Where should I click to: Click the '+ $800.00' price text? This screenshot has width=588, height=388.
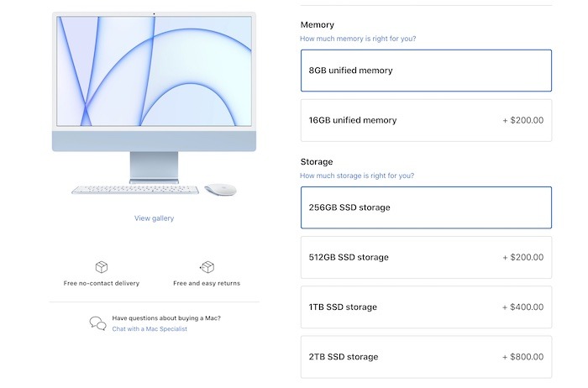[523, 357]
